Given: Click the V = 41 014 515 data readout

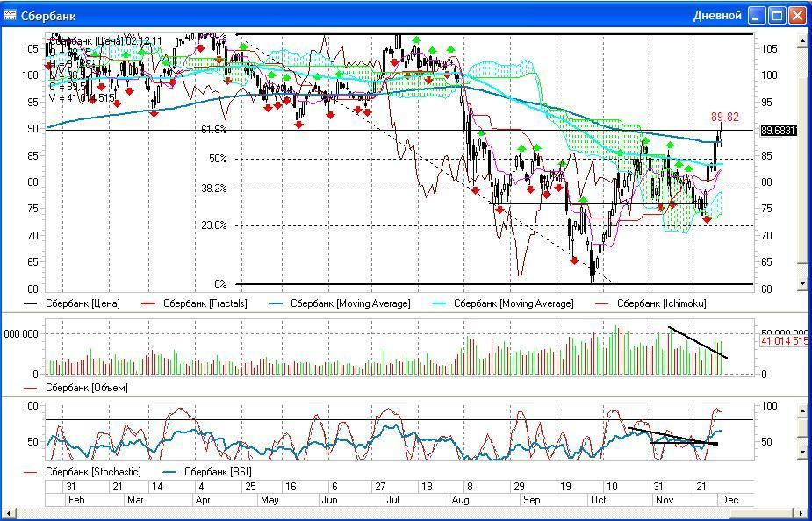Looking at the screenshot, I should (82, 97).
